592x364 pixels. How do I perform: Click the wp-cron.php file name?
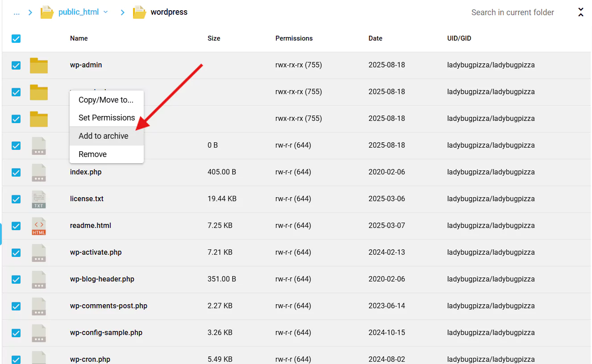pyautogui.click(x=90, y=360)
